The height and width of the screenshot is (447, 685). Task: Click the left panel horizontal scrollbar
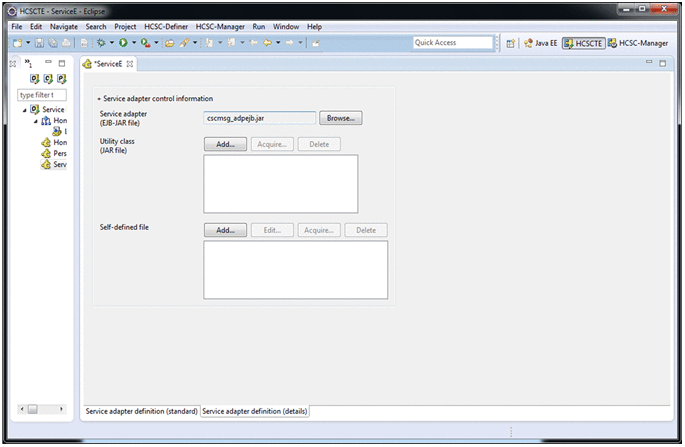pos(41,409)
